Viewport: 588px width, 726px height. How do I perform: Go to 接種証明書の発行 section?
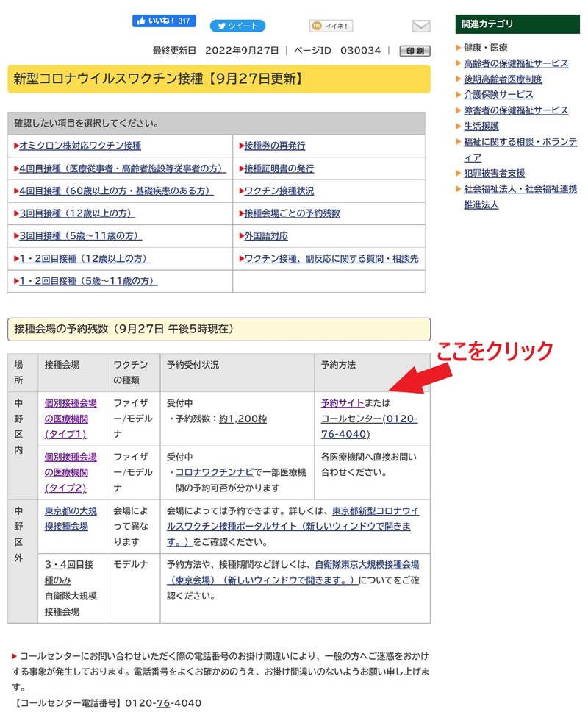[x=279, y=168]
